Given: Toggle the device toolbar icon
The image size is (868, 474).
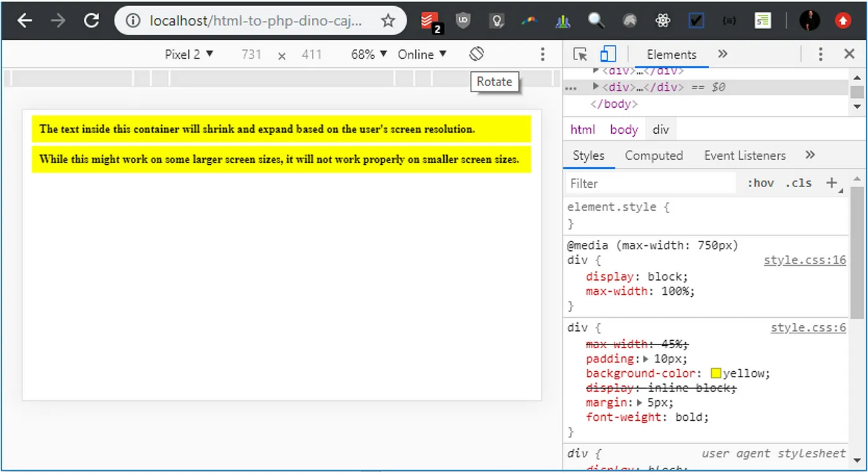Looking at the screenshot, I should pyautogui.click(x=608, y=54).
